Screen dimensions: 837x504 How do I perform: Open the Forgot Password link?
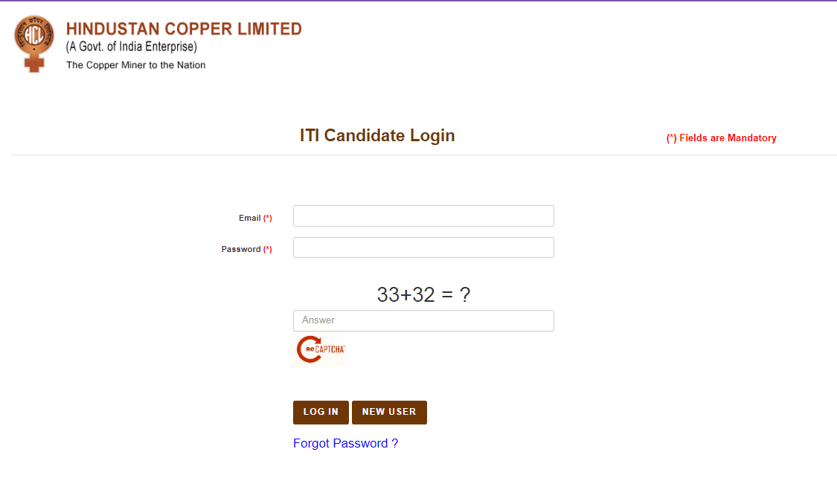tap(345, 444)
